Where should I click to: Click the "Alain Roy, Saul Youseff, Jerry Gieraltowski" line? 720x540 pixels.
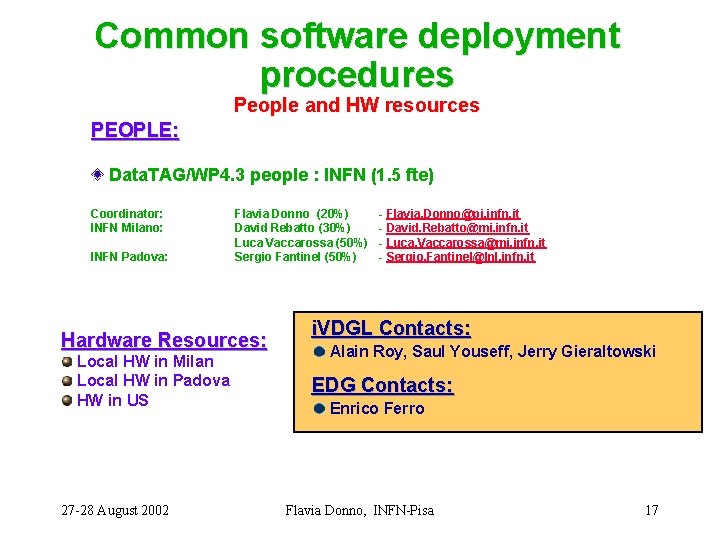(x=493, y=352)
